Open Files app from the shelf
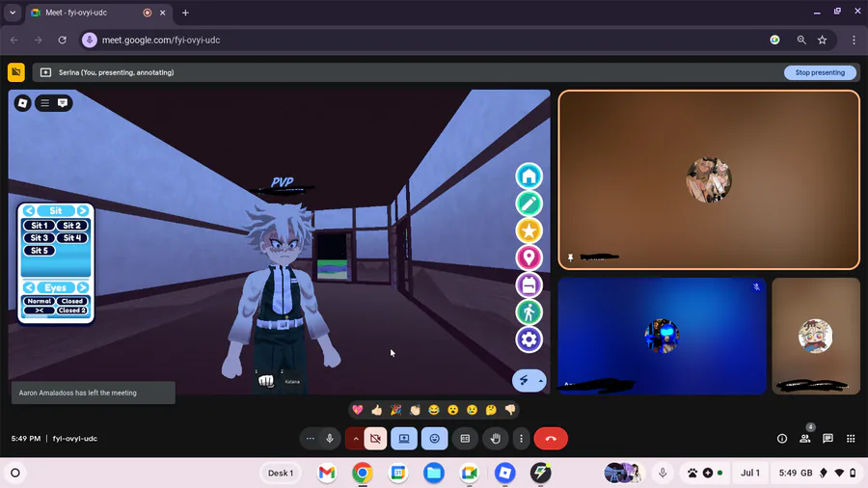The height and width of the screenshot is (488, 868). click(433, 474)
